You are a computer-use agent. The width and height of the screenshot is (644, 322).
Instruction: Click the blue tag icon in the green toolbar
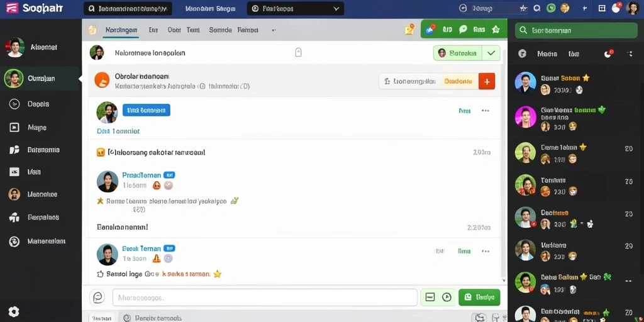coord(430,29)
